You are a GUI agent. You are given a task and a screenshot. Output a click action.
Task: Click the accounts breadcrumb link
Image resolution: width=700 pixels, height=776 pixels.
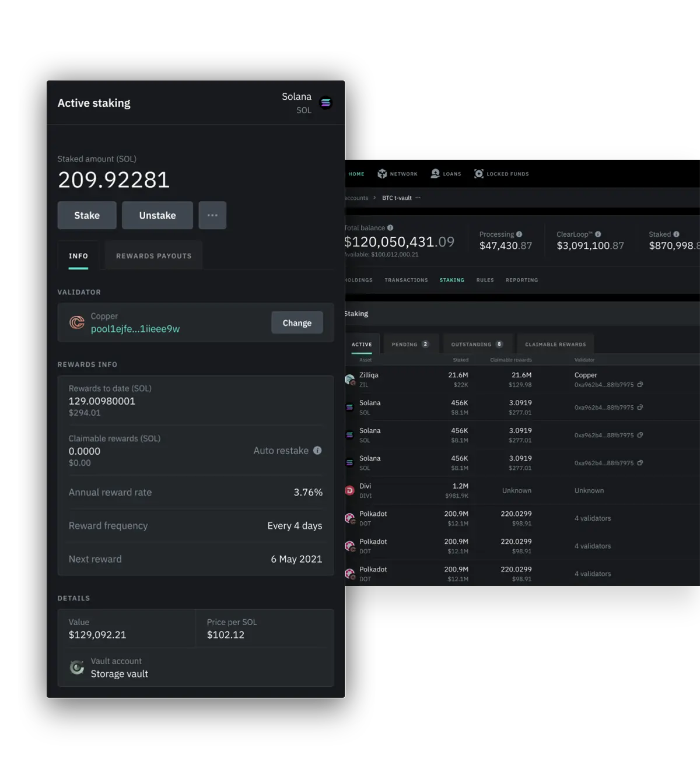click(x=356, y=198)
